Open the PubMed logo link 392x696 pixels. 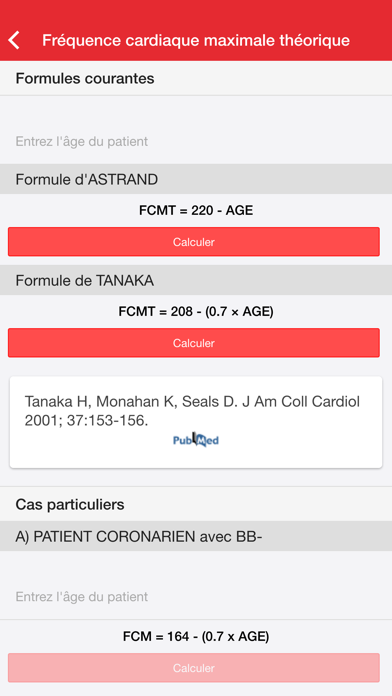click(196, 440)
